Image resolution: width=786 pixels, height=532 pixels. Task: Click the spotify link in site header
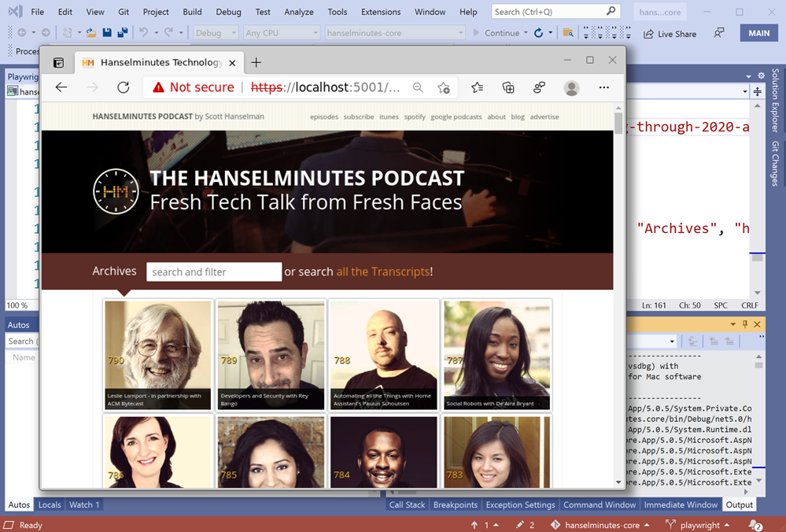[415, 116]
